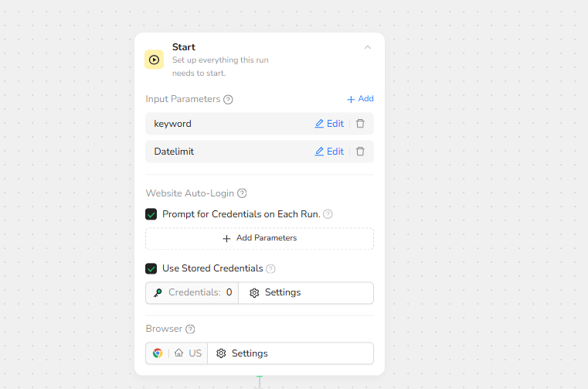Open help for Prompt for Credentials
Viewport: 588px width, 389px height.
328,214
